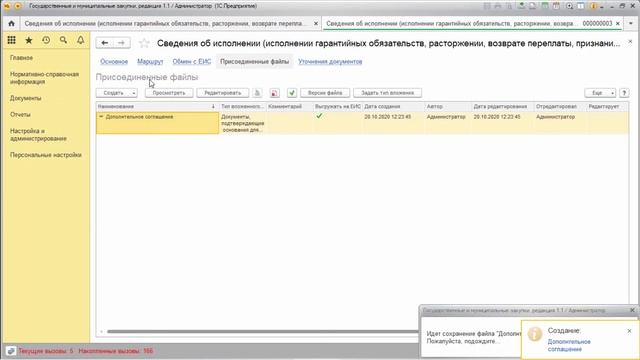Click the Автор cell 'Администратор'

click(446, 117)
